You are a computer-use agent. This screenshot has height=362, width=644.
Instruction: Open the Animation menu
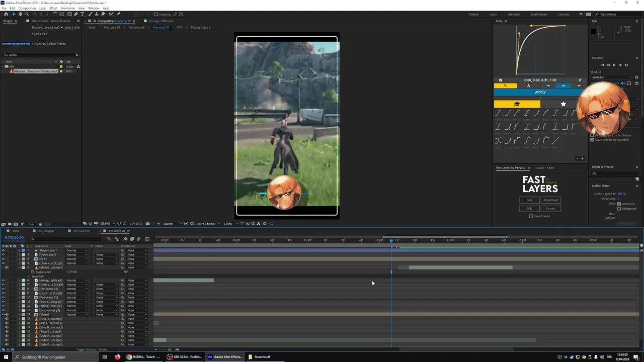click(x=67, y=8)
